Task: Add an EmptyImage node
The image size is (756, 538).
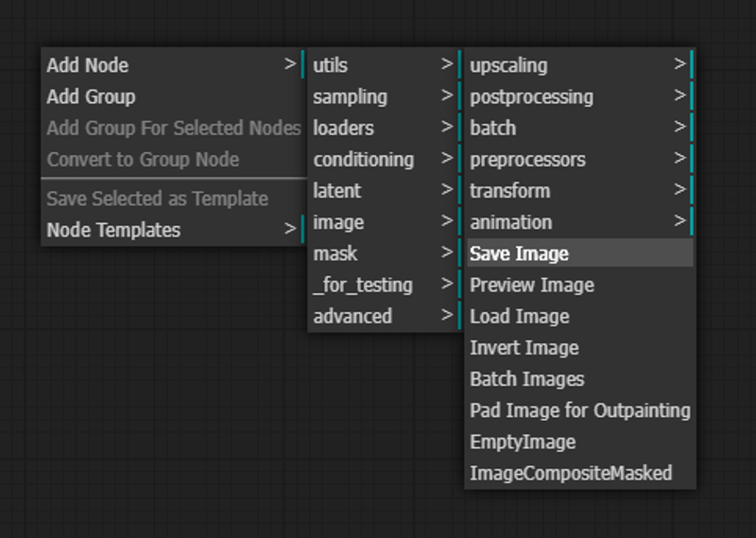Action: (580, 442)
